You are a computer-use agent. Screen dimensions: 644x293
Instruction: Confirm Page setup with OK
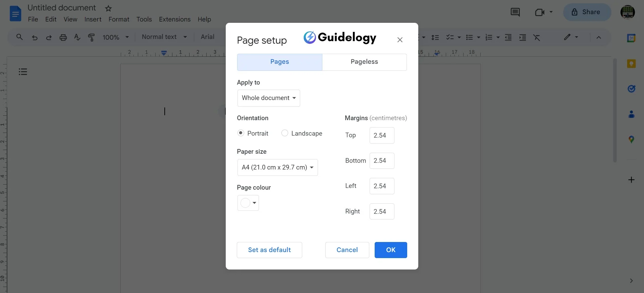[391, 250]
